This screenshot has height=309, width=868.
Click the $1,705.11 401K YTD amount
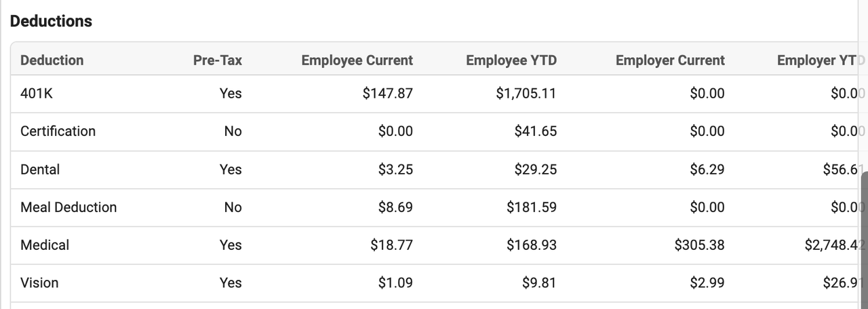tap(526, 94)
